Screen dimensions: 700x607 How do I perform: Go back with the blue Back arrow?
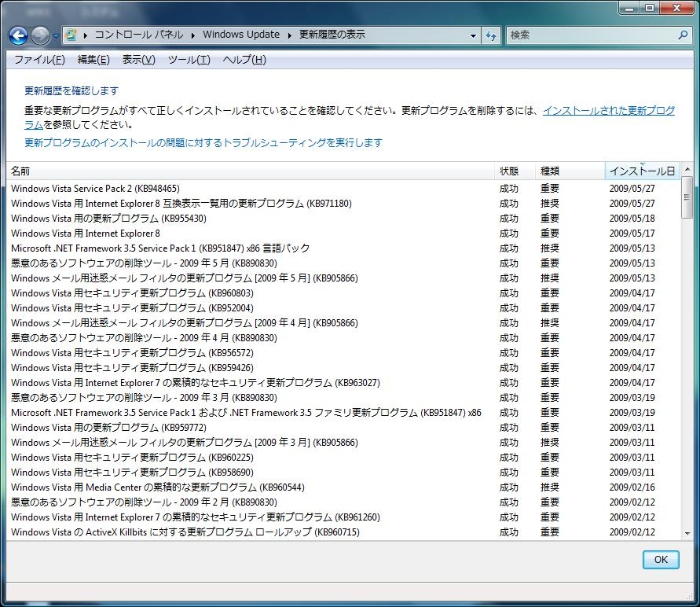coord(18,35)
